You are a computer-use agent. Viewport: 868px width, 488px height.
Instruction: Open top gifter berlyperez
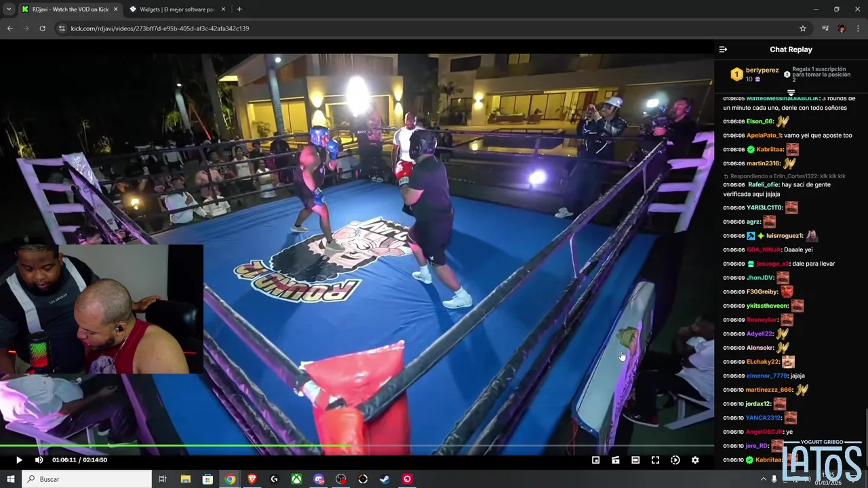tap(762, 70)
